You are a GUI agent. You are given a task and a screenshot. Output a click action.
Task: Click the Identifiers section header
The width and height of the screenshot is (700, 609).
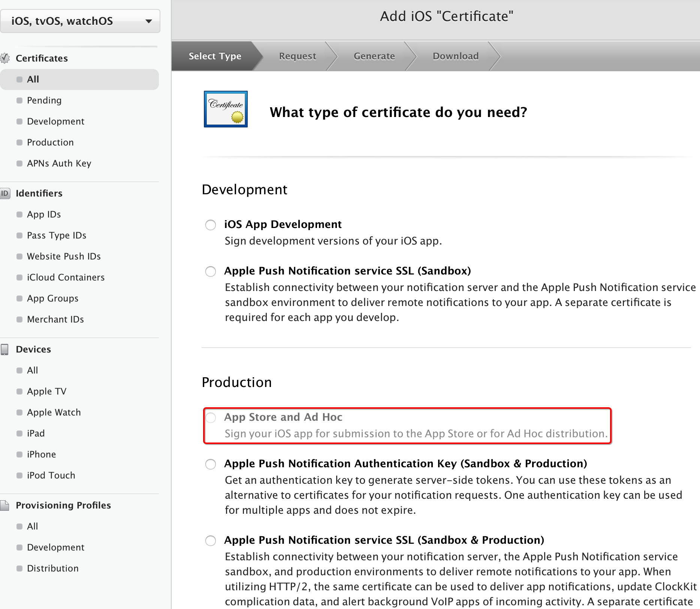tap(39, 193)
